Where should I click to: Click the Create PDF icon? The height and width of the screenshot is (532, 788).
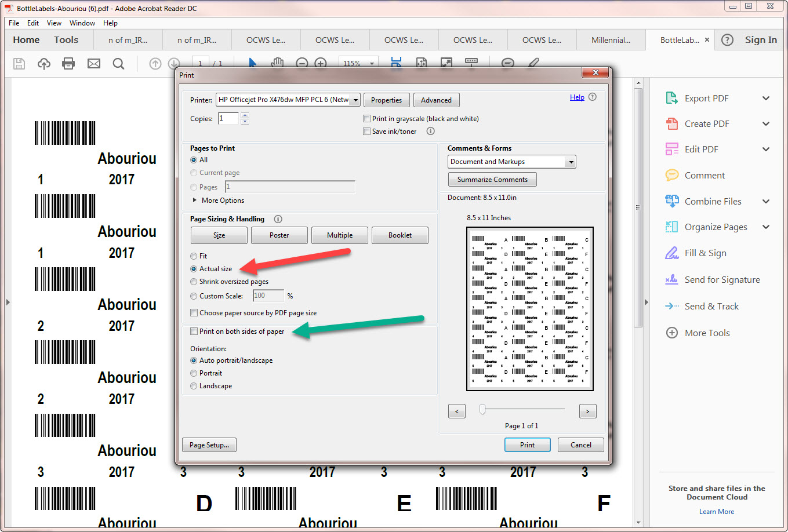click(x=671, y=123)
